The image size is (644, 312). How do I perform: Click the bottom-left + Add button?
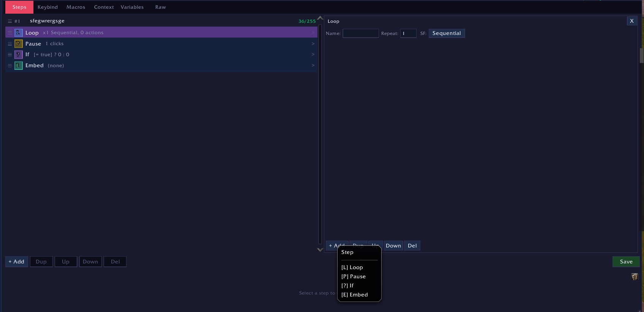[17, 262]
